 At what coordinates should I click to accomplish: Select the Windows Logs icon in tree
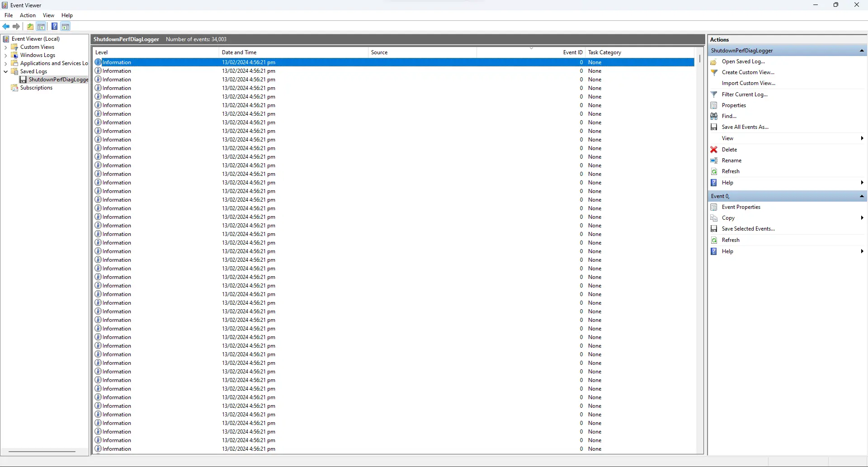14,55
